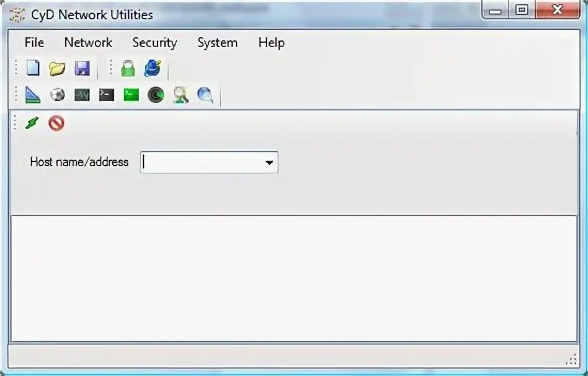
Task: Click the Save floppy disk icon
Action: tap(82, 69)
